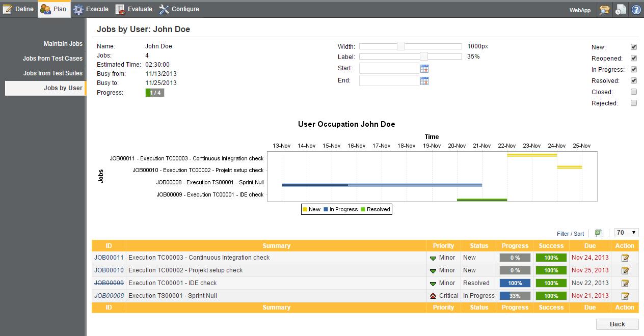
Task: Export the job list to Excel
Action: (x=599, y=233)
